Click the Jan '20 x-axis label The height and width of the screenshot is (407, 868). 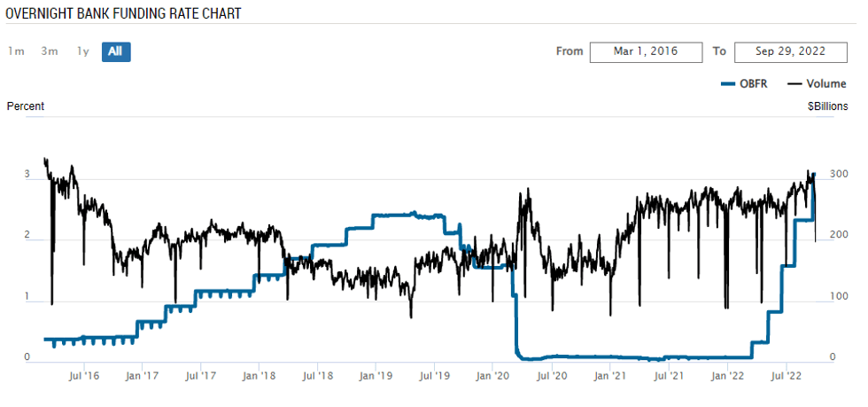pos(492,377)
